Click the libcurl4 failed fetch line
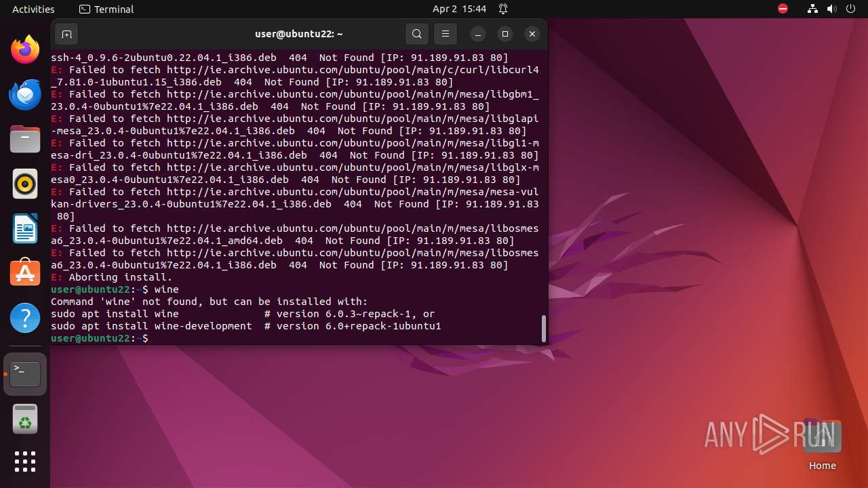This screenshot has height=488, width=868. coord(295,76)
